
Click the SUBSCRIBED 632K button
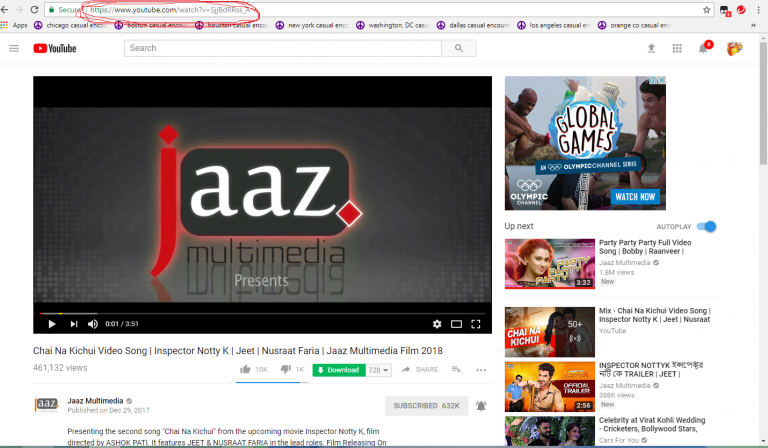point(426,405)
